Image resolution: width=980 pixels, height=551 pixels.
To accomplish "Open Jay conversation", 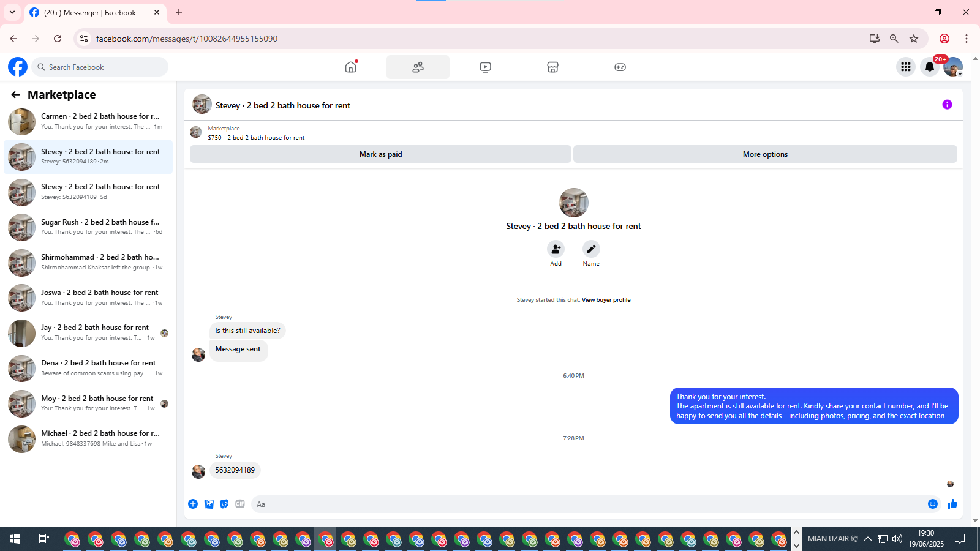I will point(88,333).
